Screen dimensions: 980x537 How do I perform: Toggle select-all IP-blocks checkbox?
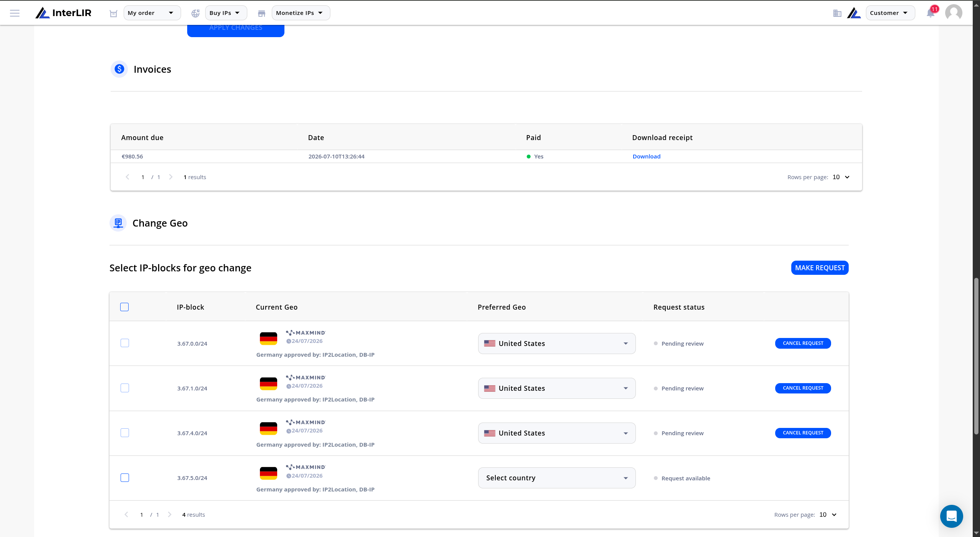coord(124,307)
